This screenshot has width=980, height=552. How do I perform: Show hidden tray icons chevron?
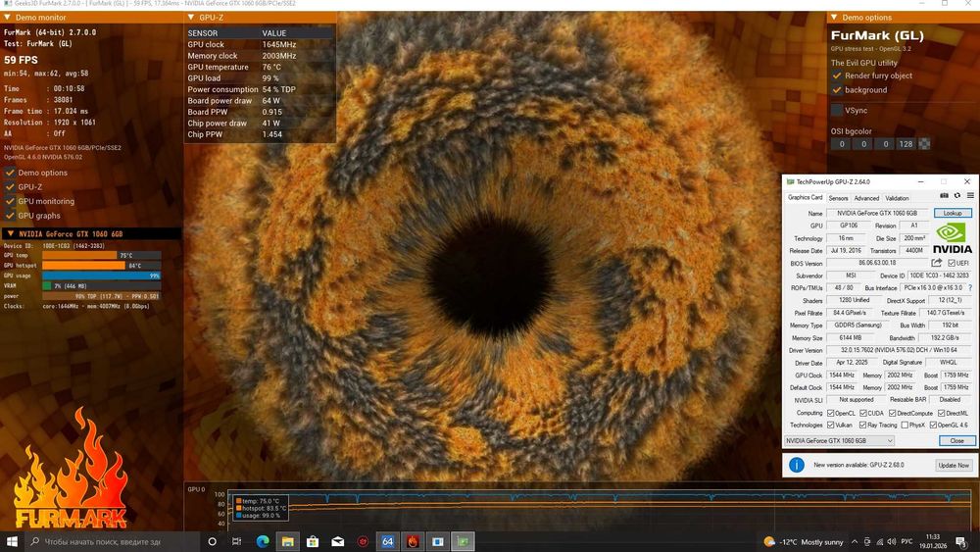coord(855,542)
